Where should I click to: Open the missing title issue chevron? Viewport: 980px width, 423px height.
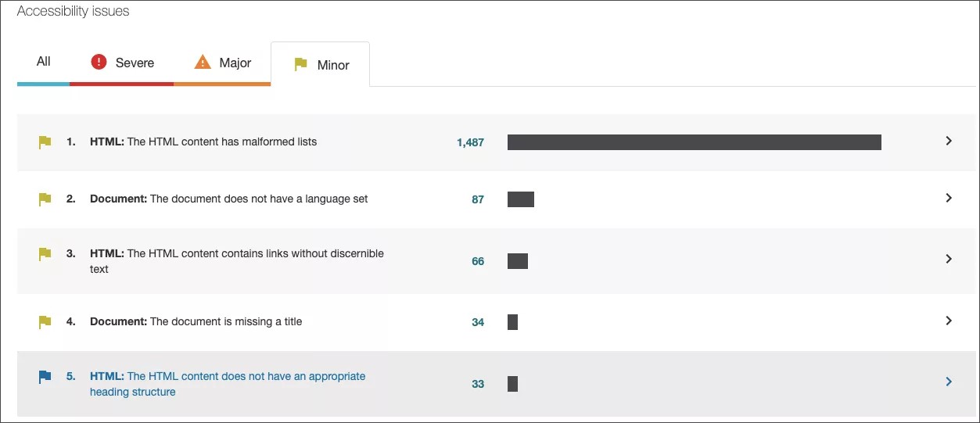[948, 321]
